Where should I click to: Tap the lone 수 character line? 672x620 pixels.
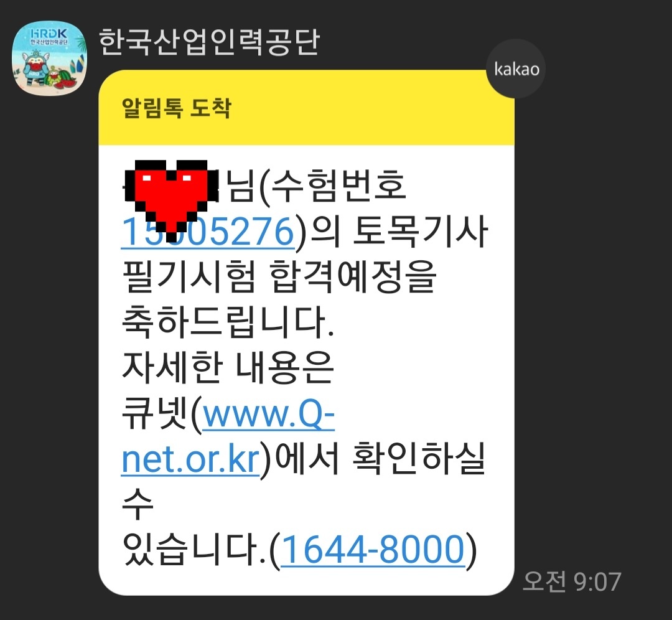coord(138,505)
